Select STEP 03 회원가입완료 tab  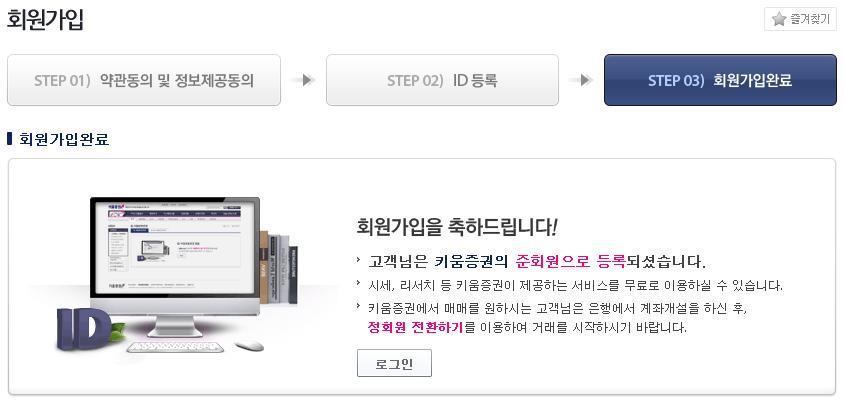pos(720,80)
